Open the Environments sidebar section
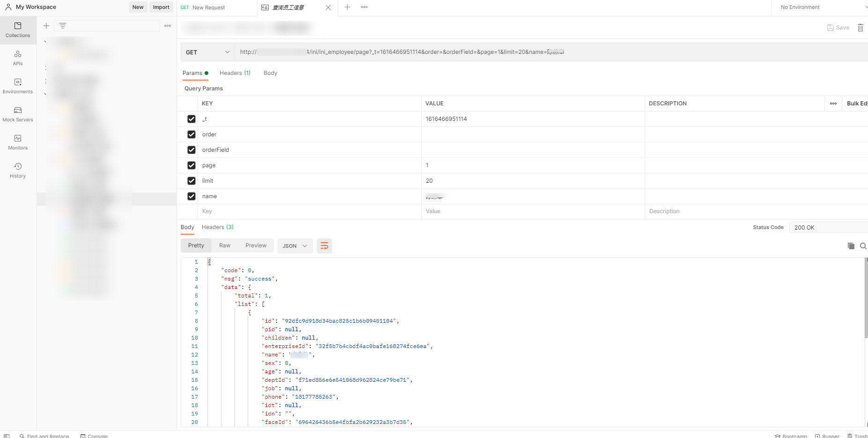Image resolution: width=868 pixels, height=438 pixels. tap(18, 86)
